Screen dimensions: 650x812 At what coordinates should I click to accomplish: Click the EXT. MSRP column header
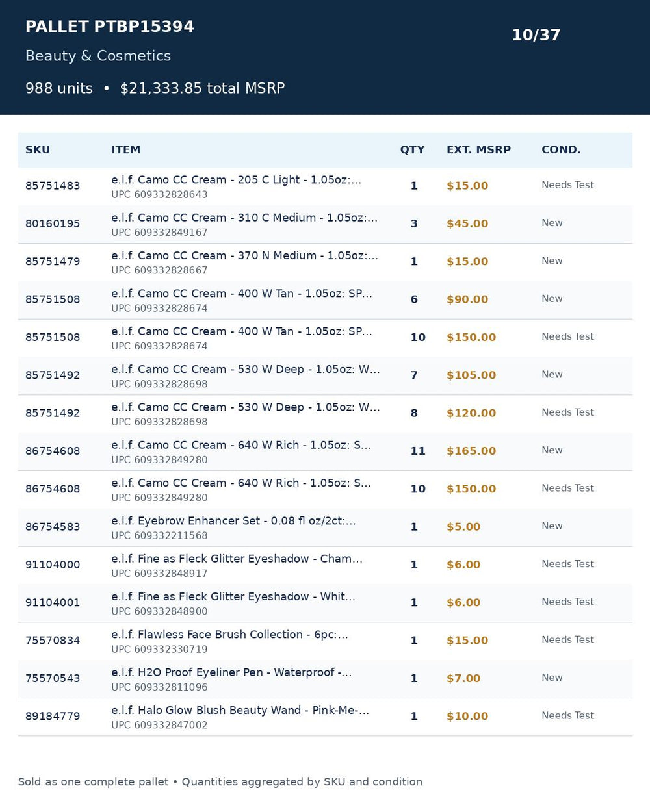tap(478, 149)
